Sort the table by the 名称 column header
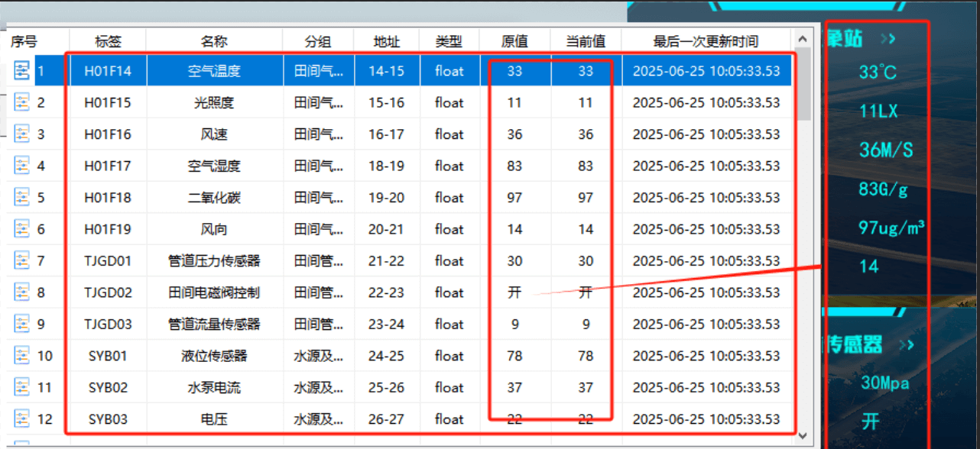This screenshot has height=449, width=980. [214, 42]
